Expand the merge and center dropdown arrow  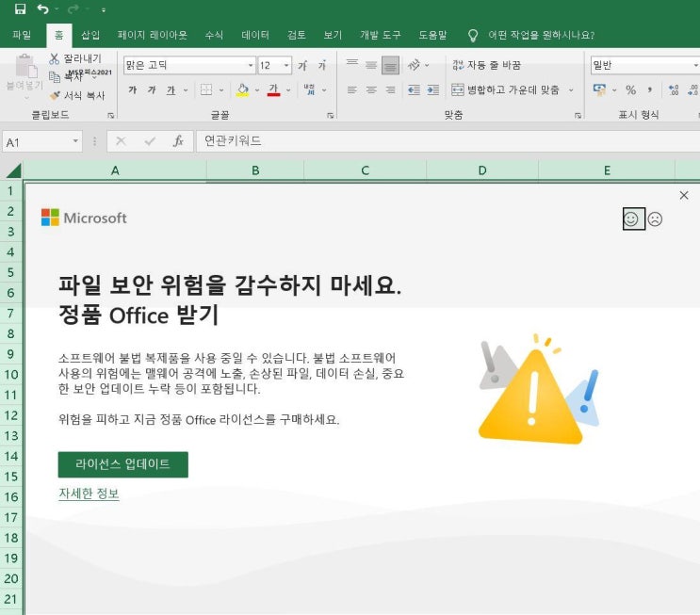[571, 90]
